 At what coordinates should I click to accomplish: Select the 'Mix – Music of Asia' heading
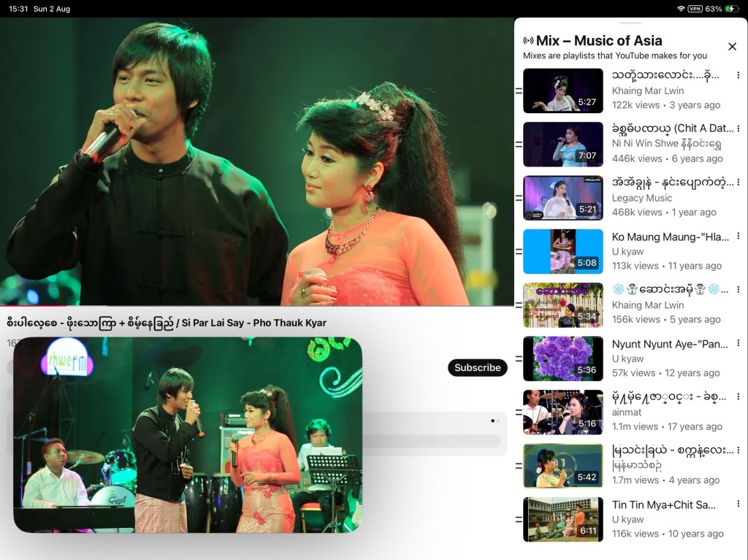click(x=599, y=41)
